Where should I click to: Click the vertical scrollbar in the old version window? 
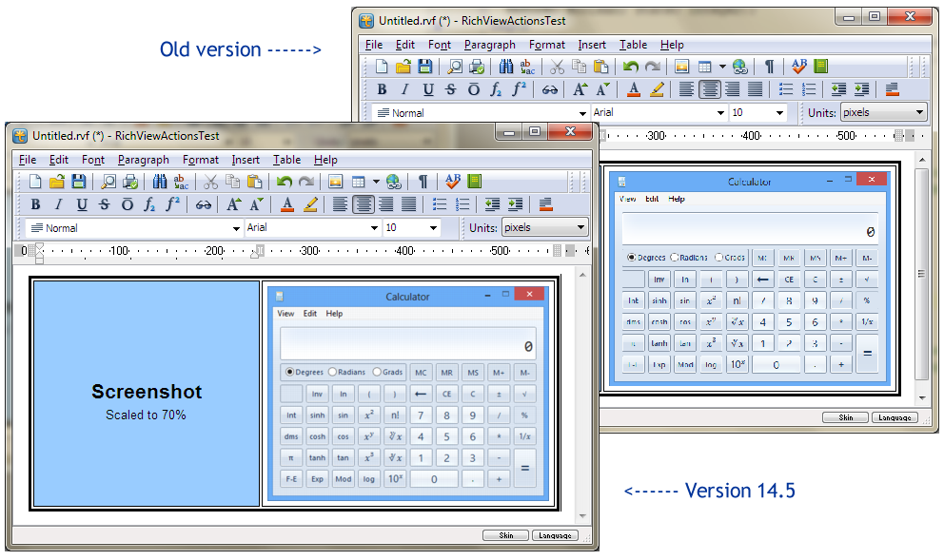coord(921,276)
